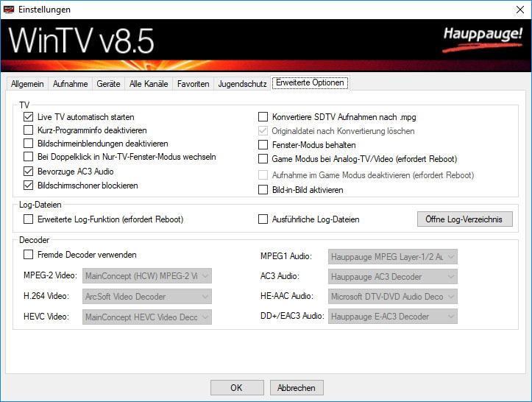Click Öffne Log-Verzeichnis button
This screenshot has width=532, height=402.
point(465,219)
